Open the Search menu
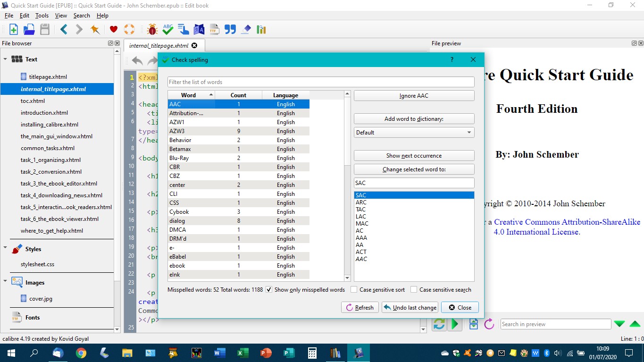Viewport: 644px width, 362px height. click(81, 16)
